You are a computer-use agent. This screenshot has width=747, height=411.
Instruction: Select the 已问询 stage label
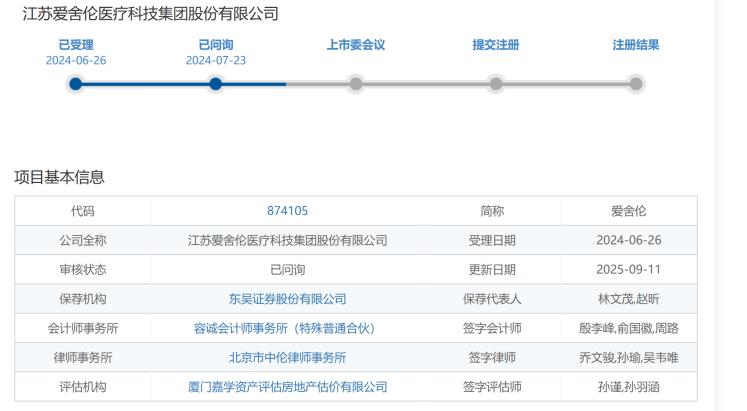pos(216,45)
